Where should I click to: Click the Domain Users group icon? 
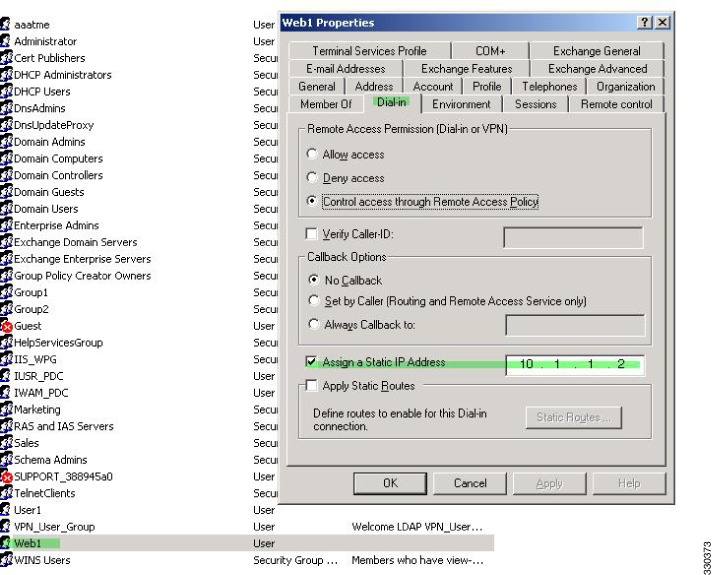click(6, 209)
